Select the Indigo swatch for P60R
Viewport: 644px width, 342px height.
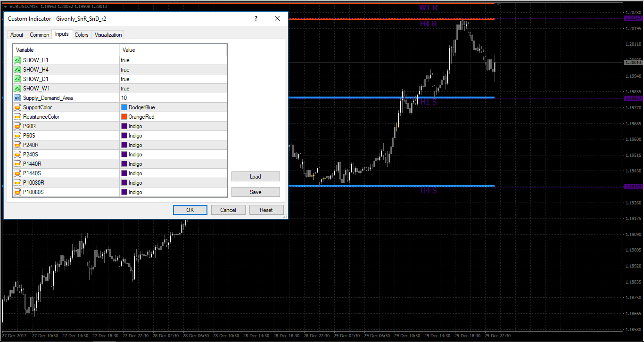pos(124,126)
